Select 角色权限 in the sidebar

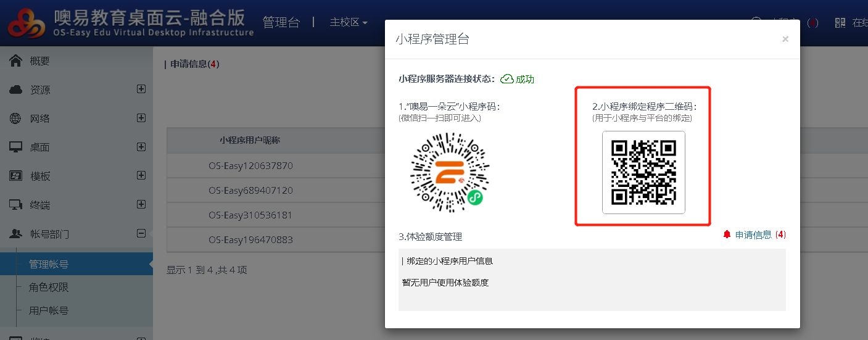point(49,288)
